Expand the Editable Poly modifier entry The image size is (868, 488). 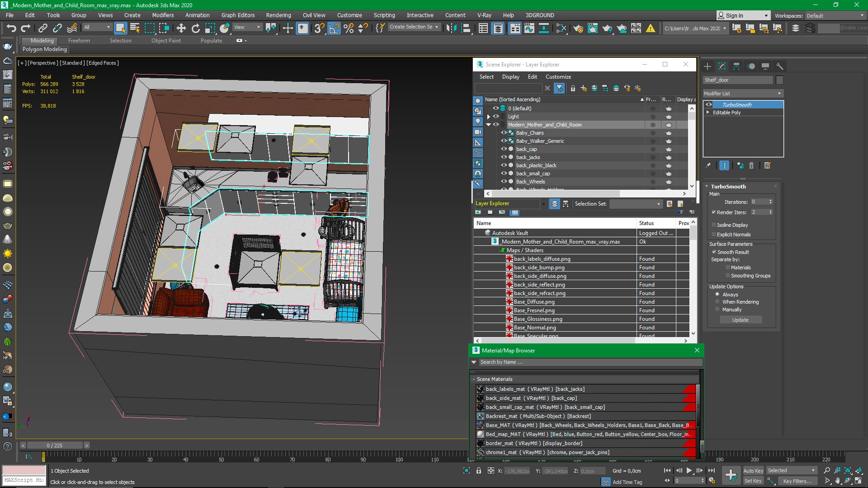708,113
